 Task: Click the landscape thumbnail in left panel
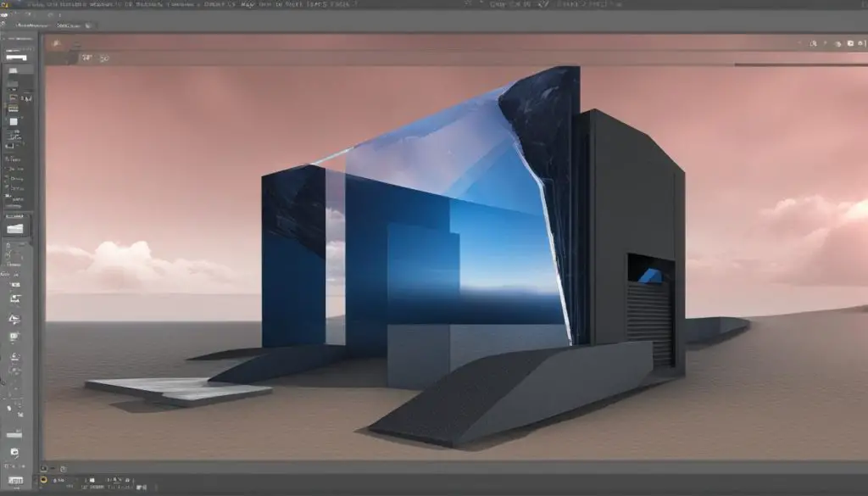pos(15,229)
